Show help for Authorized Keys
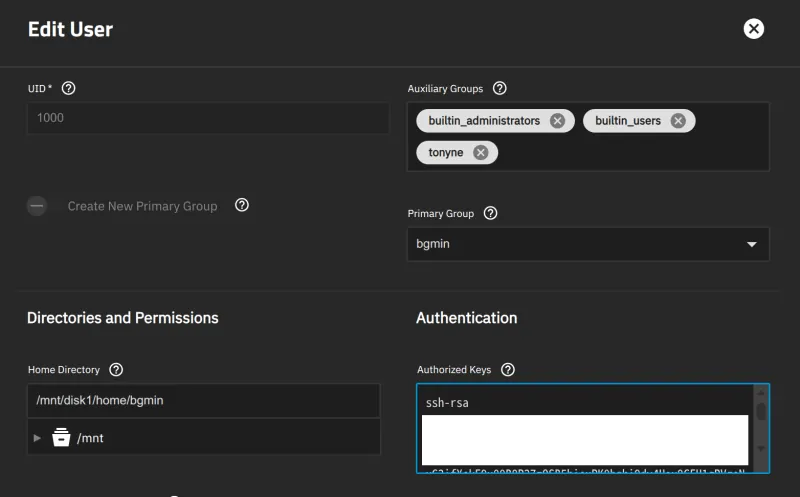This screenshot has width=800, height=497. [x=508, y=369]
